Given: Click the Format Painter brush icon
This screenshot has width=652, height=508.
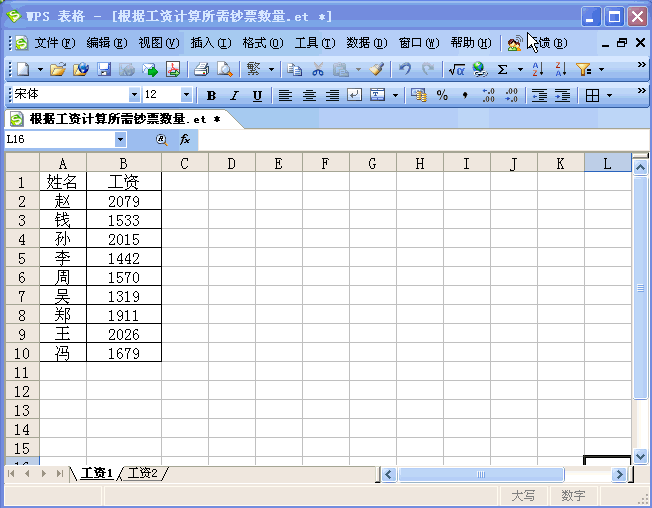Looking at the screenshot, I should [x=376, y=70].
